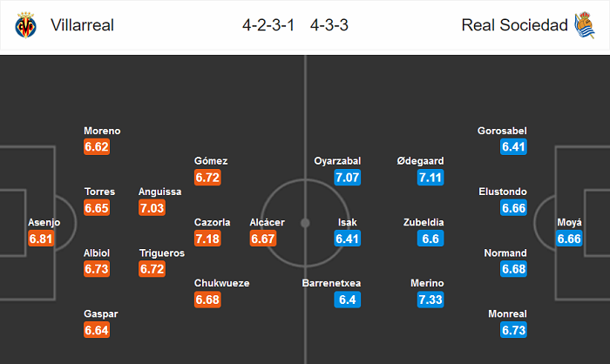Click the Real Sociedad club crest
The image size is (610, 364).
(581, 25)
